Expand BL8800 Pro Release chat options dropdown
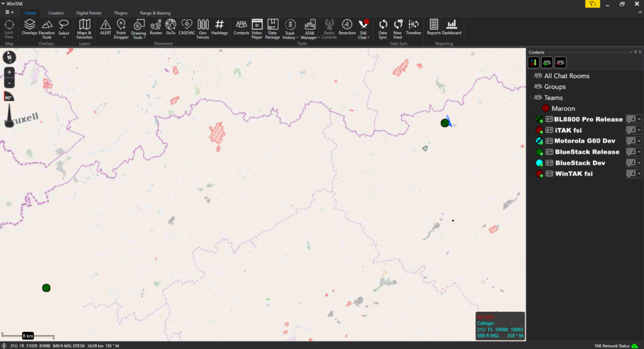The width and height of the screenshot is (644, 349). pos(639,119)
